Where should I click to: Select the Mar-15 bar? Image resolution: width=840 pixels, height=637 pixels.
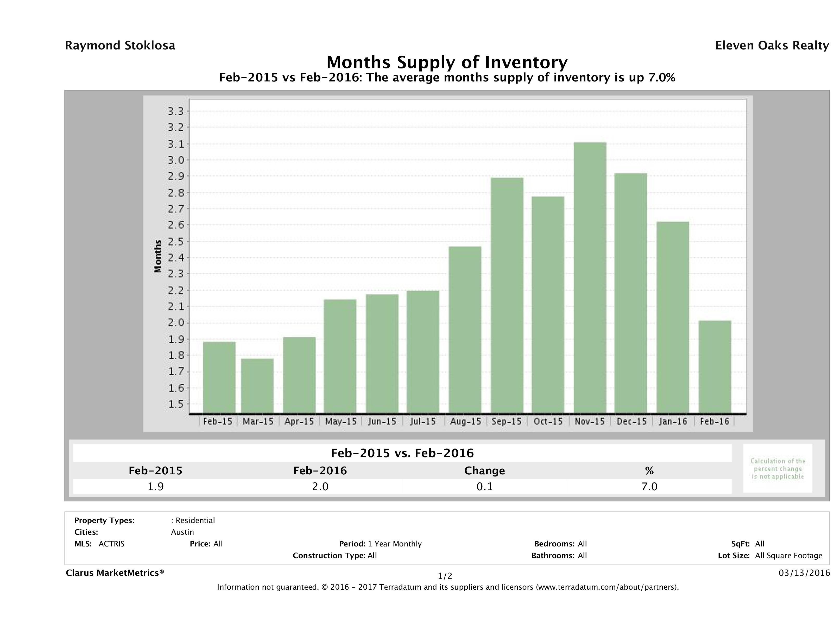257,385
